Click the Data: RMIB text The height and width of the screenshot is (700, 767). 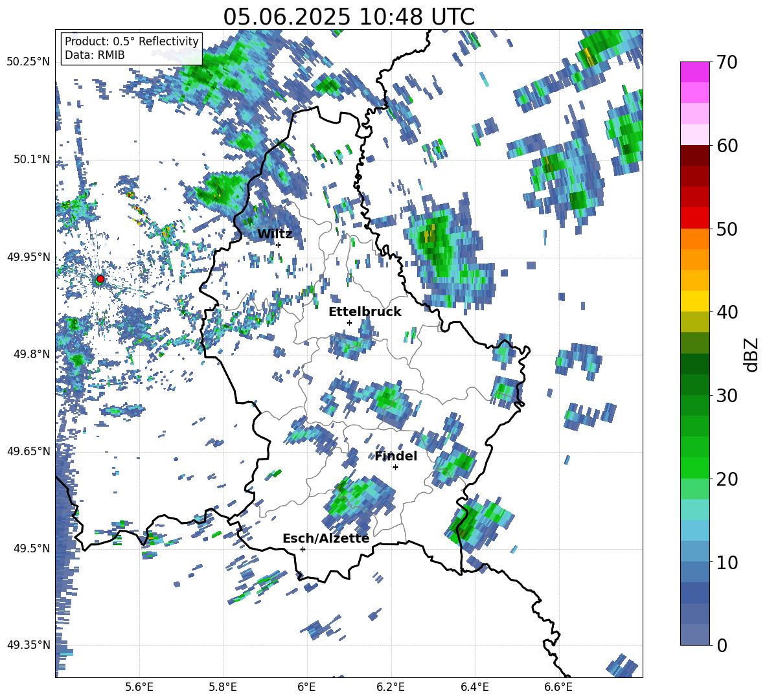95,55
